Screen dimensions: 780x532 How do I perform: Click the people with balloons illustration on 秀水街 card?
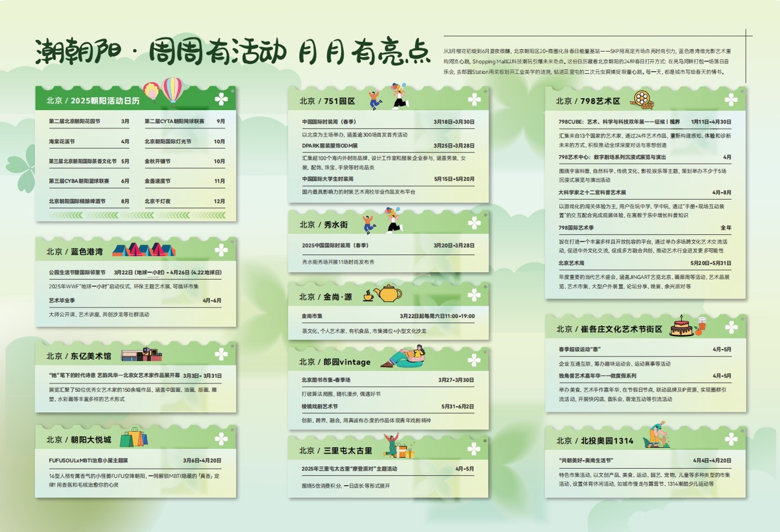click(x=382, y=221)
